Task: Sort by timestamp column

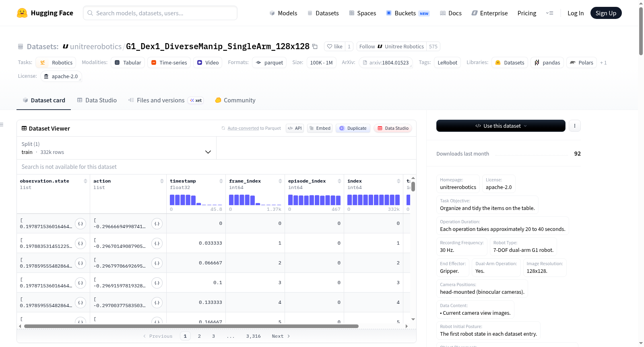Action: click(x=221, y=181)
